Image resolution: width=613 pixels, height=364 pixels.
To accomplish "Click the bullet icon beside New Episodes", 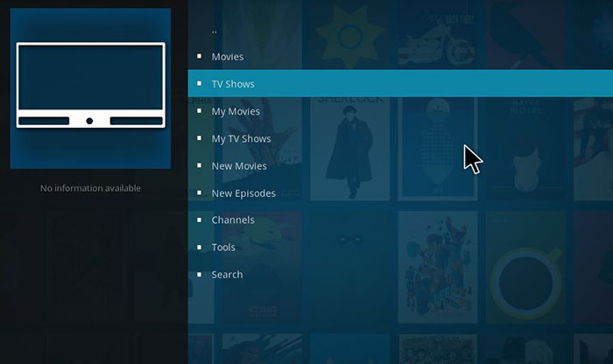I will pyautogui.click(x=200, y=192).
